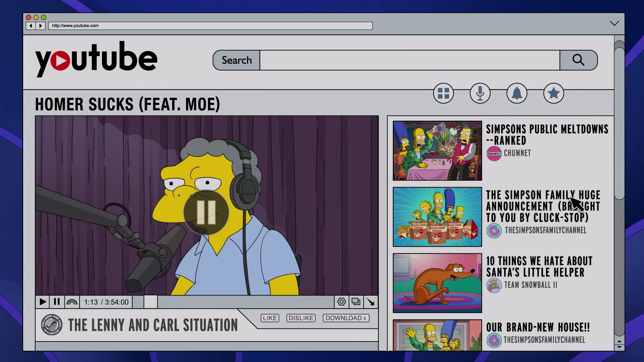Open the notifications bell icon
Viewport: 644px width, 362px height.
tap(517, 93)
